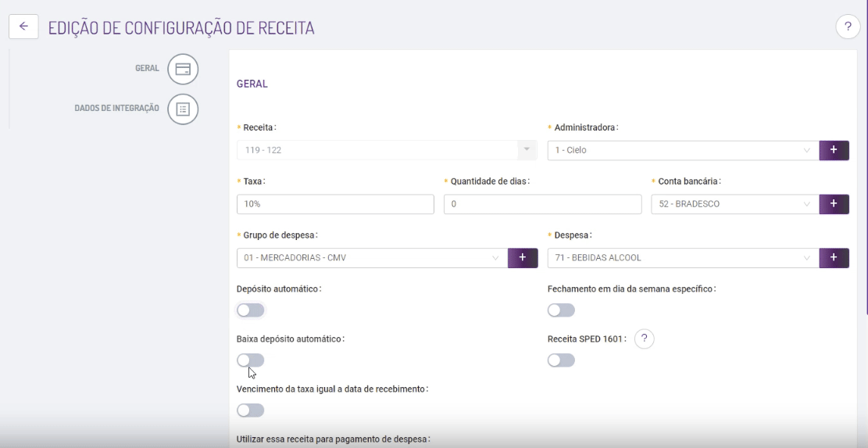The image size is (868, 448).
Task: Focus the Quantidade de dias field
Action: [542, 204]
